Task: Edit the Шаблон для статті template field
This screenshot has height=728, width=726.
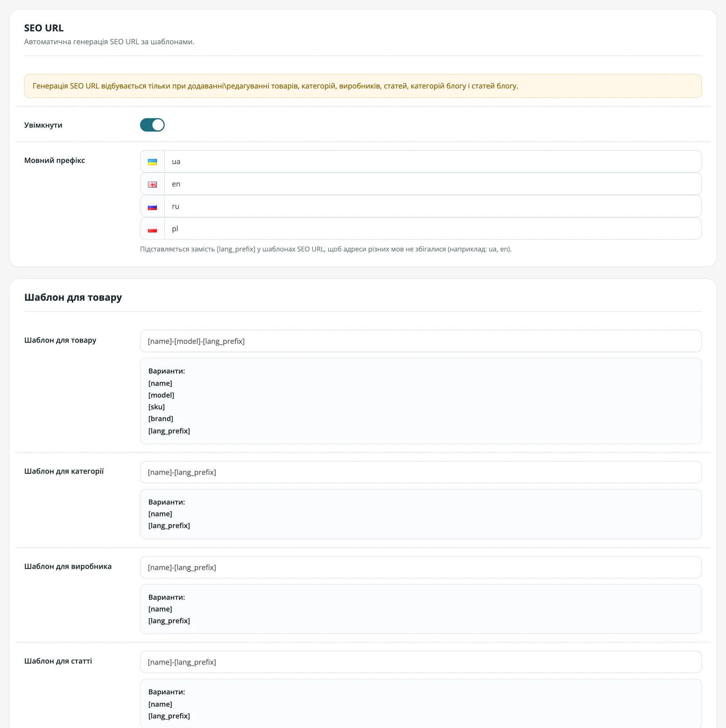Action: pos(421,662)
